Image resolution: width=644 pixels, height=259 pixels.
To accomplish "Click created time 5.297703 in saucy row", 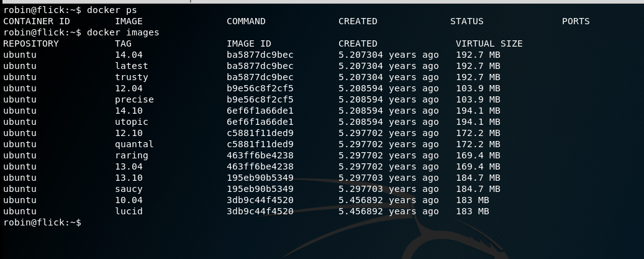I will coord(389,189).
